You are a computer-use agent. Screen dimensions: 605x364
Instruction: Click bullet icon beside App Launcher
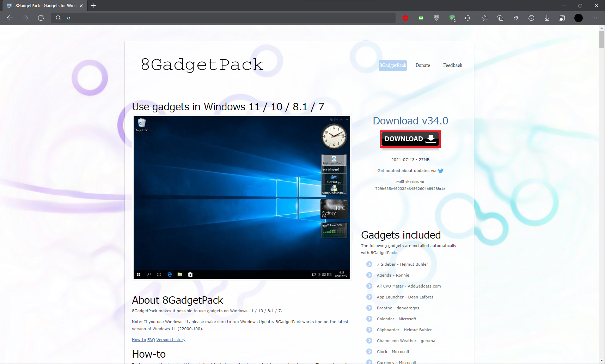(369, 297)
